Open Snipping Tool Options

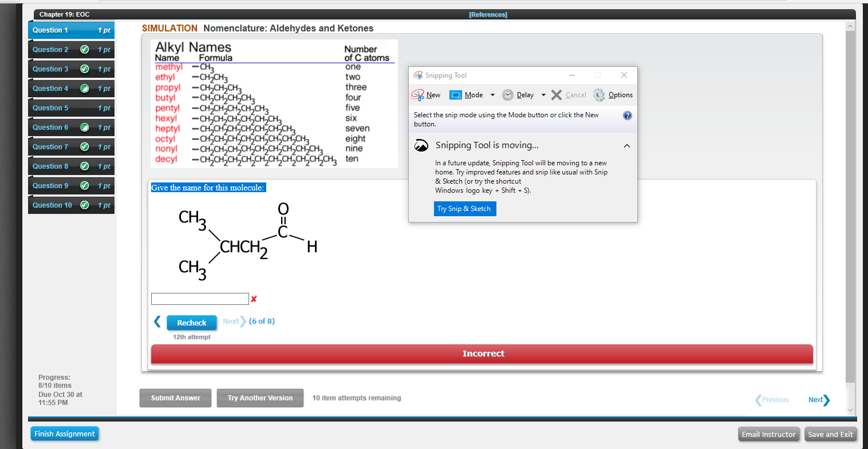(613, 95)
